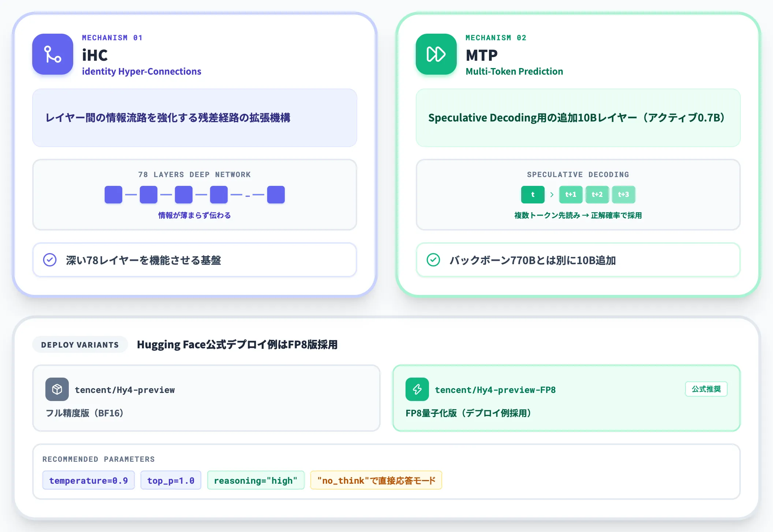The height and width of the screenshot is (532, 773).
Task: Click フル精度版（BF16） text
Action: pos(85,413)
